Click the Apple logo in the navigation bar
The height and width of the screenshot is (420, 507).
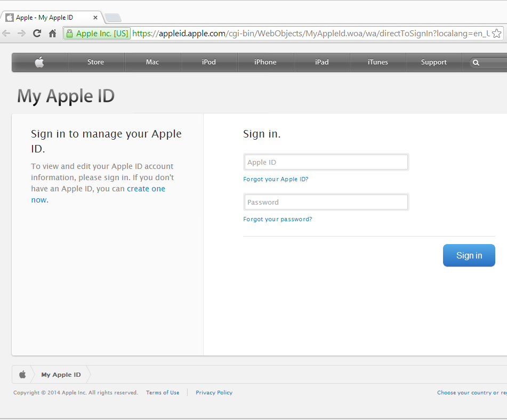click(x=39, y=62)
